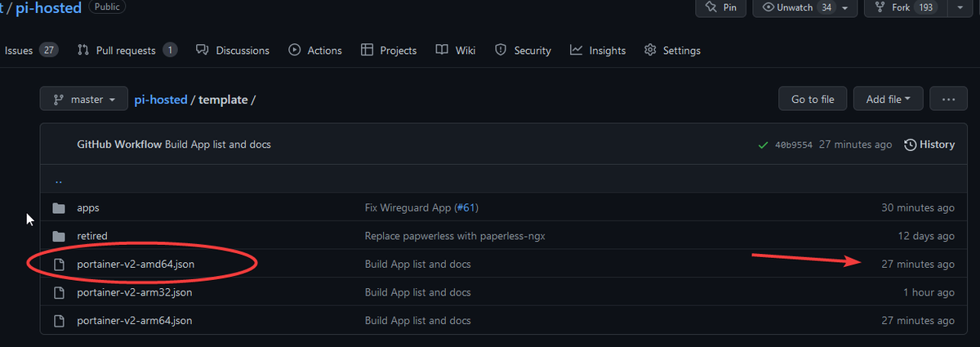This screenshot has height=347, width=980.
Task: Open repository Settings tab
Action: point(672,51)
